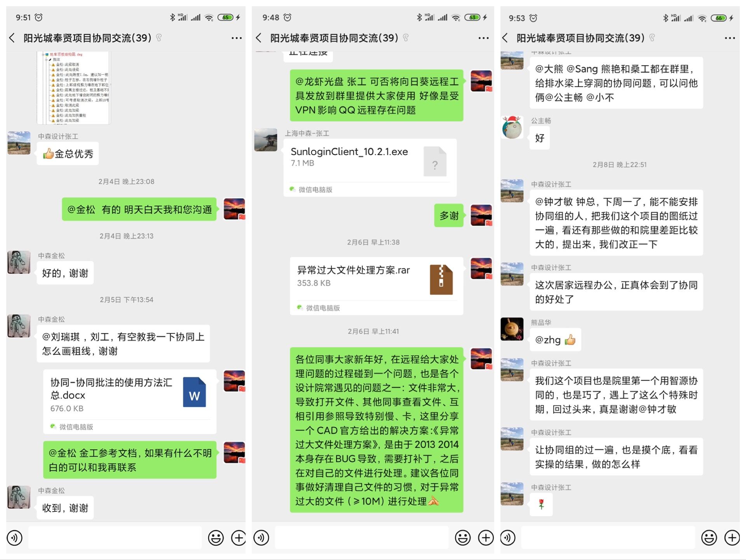Open the 异常过大文件处理方案.rar archive attachment
This screenshot has width=746, height=560.
click(376, 286)
